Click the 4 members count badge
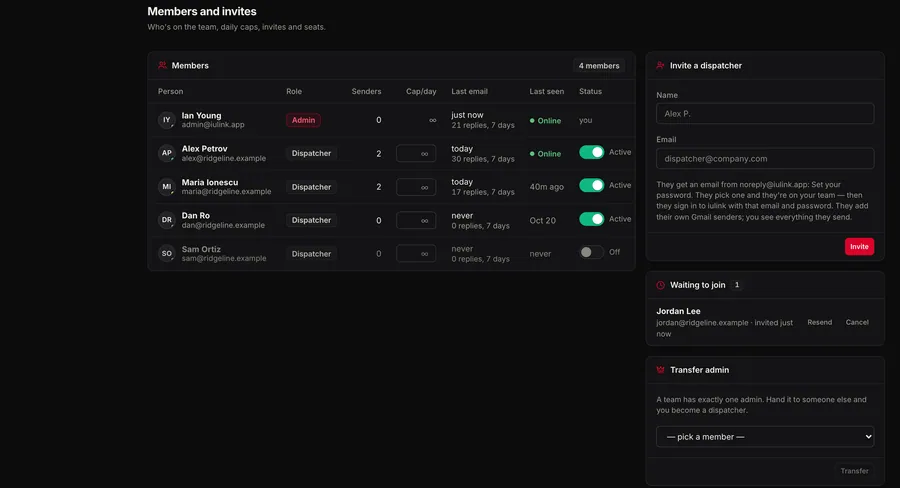 coord(599,65)
